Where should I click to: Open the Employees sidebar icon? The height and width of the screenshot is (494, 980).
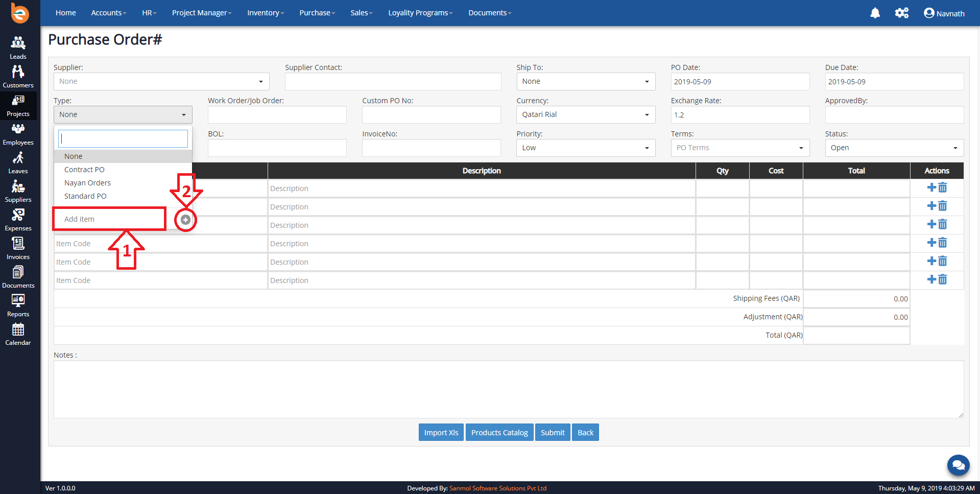(x=18, y=134)
